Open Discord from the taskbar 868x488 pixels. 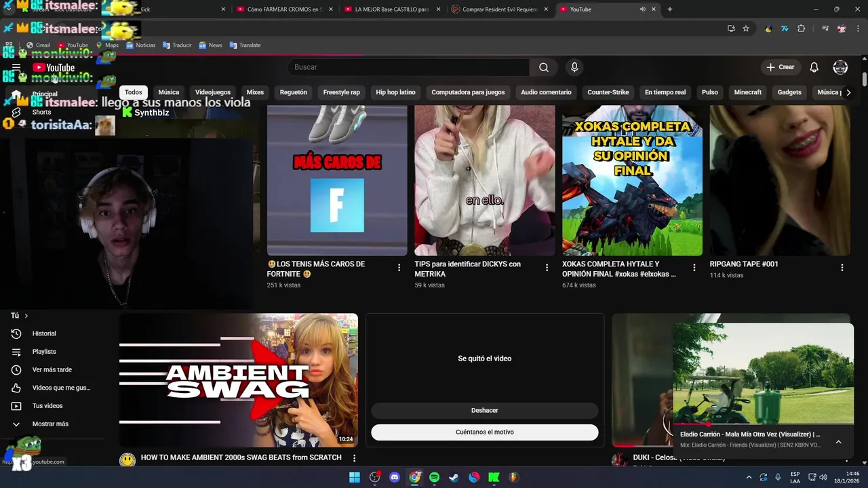[x=395, y=477]
